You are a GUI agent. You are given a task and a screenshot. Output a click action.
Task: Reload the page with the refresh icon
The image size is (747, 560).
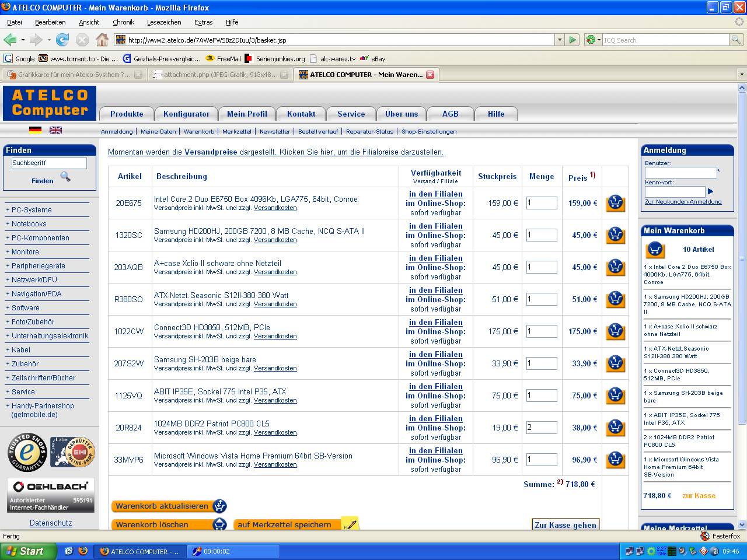tap(62, 40)
